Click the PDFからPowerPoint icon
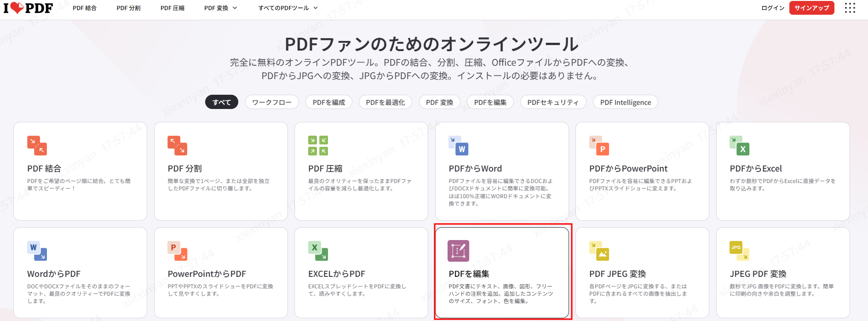The width and height of the screenshot is (868, 321). pos(599,145)
